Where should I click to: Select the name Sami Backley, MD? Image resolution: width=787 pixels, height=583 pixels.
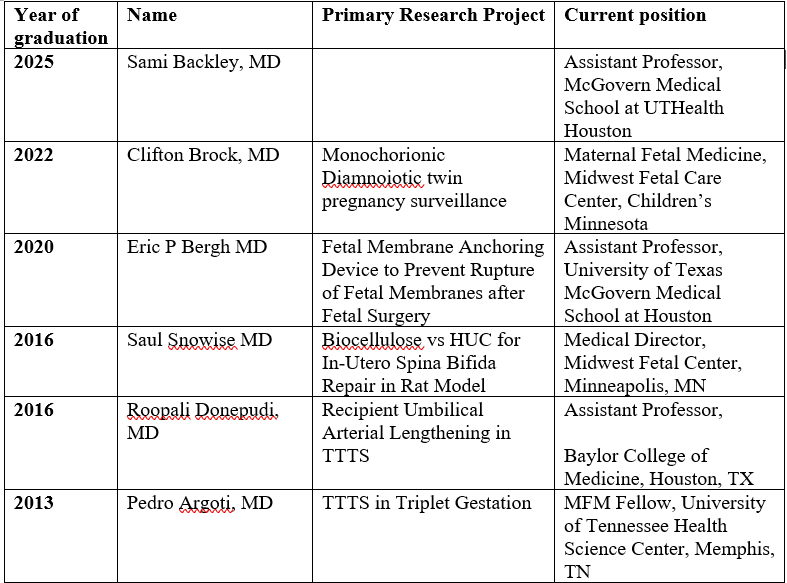(x=204, y=62)
